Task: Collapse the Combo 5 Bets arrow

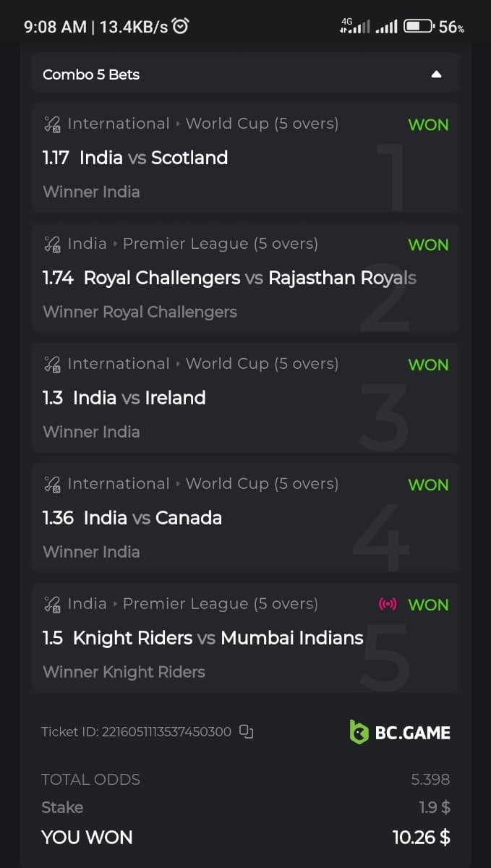Action: click(436, 75)
